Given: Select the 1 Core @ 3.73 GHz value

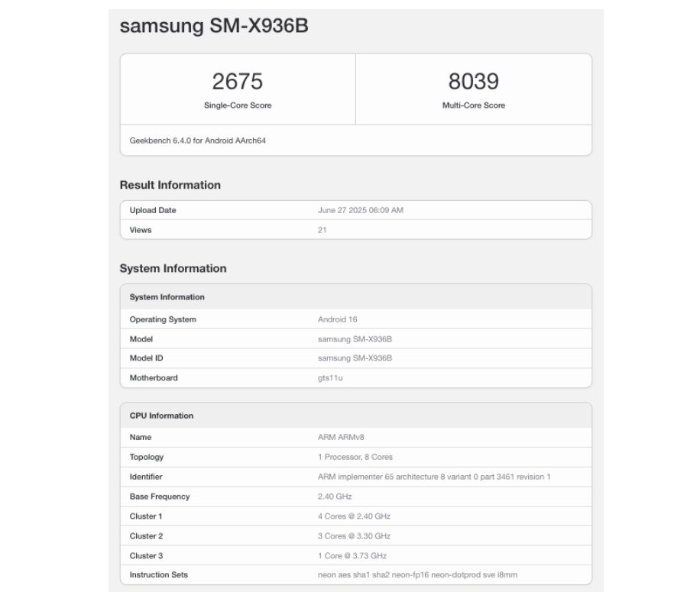Looking at the screenshot, I should tap(352, 556).
